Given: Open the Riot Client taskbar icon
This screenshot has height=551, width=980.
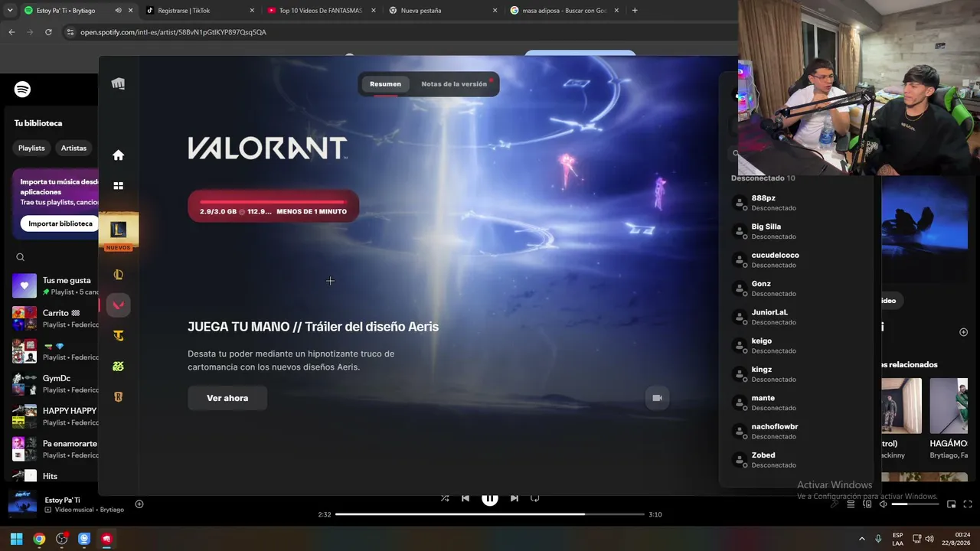Looking at the screenshot, I should click(x=107, y=539).
